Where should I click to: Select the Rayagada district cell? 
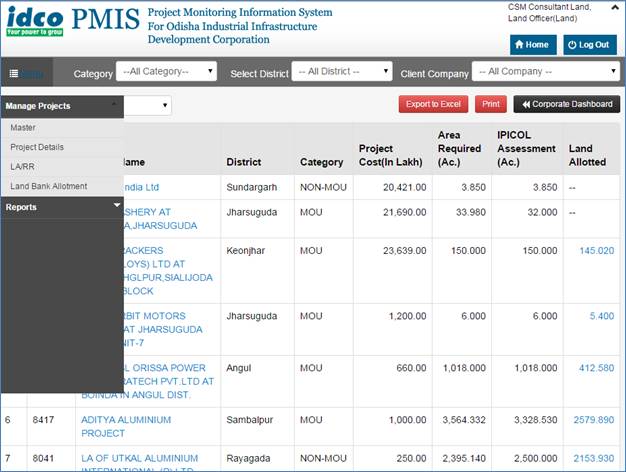click(x=248, y=458)
